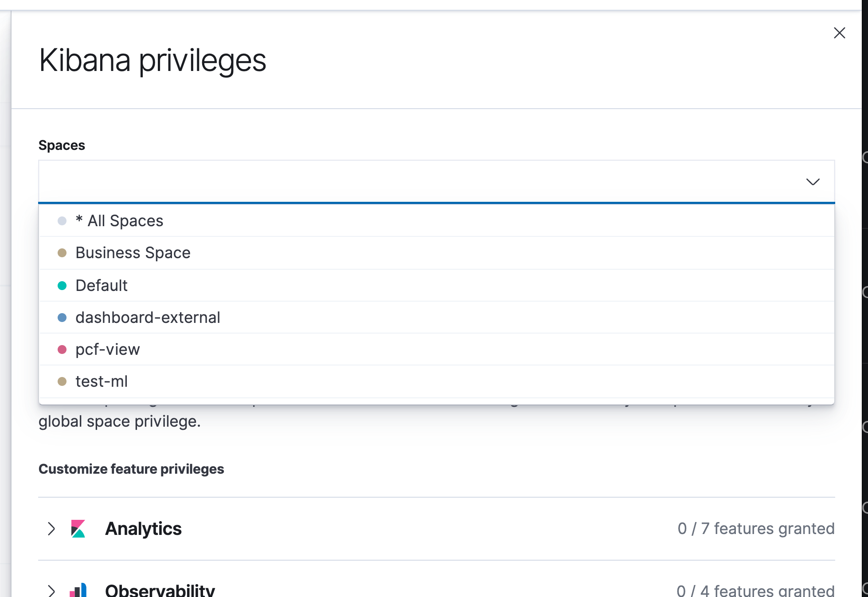The image size is (868, 597).
Task: Click the Analytics heading text
Action: pyautogui.click(x=143, y=529)
